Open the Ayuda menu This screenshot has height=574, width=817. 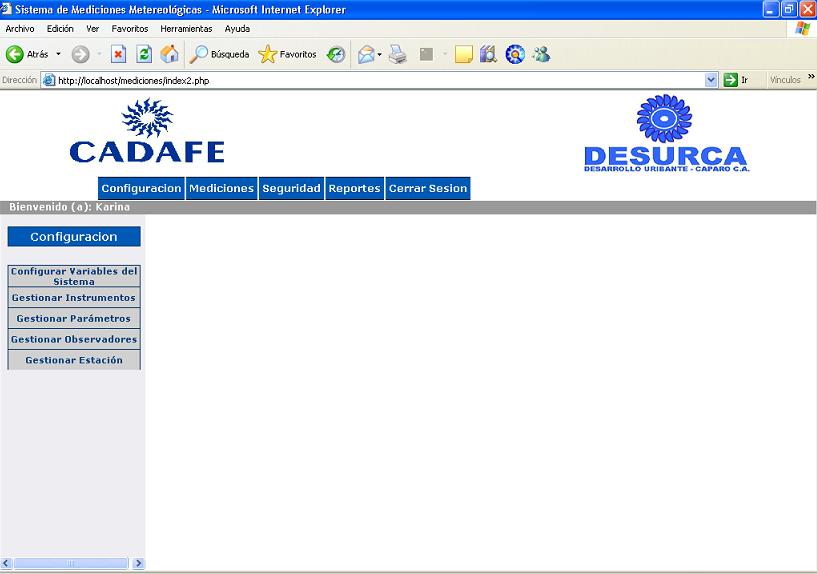pos(237,29)
